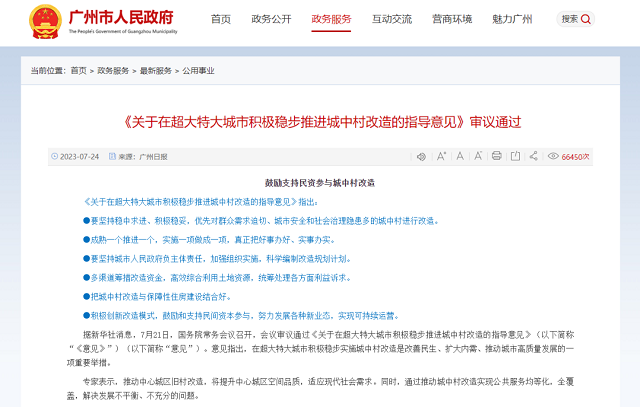Click the read-aloud speaker icon
This screenshot has width=640, height=407.
coord(421,156)
